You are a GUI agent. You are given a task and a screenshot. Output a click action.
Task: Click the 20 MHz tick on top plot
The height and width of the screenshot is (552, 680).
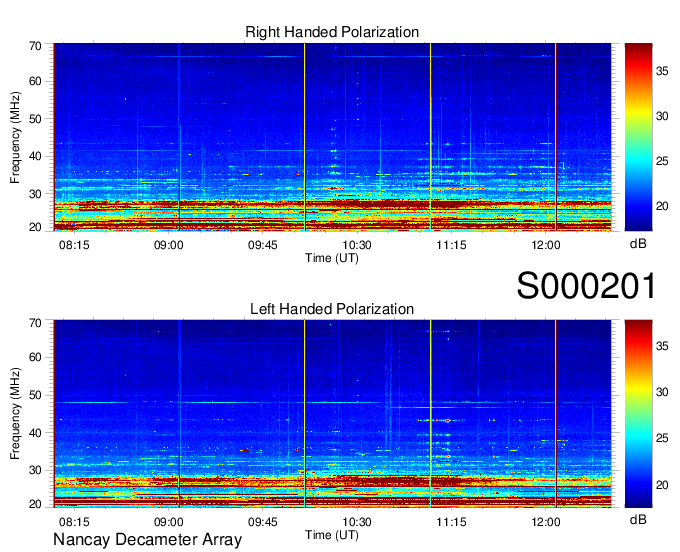tap(35, 227)
